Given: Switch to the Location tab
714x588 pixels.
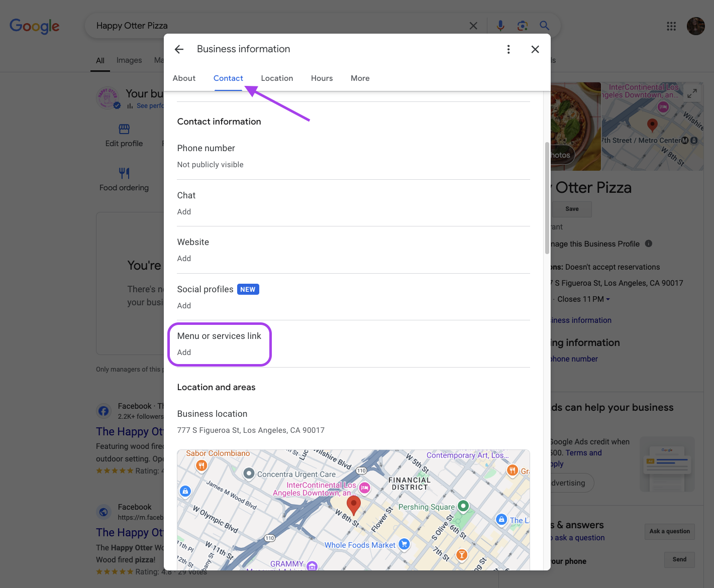Looking at the screenshot, I should click(x=277, y=78).
